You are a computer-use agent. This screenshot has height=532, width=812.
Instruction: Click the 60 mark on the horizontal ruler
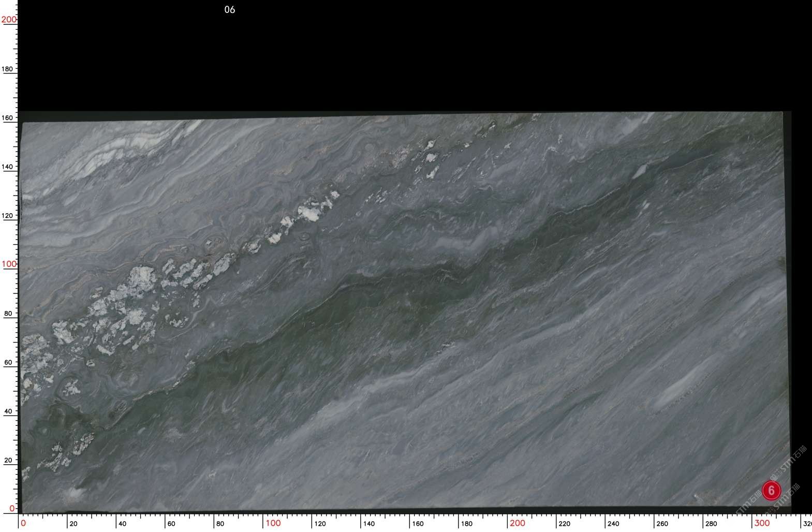pos(171,524)
